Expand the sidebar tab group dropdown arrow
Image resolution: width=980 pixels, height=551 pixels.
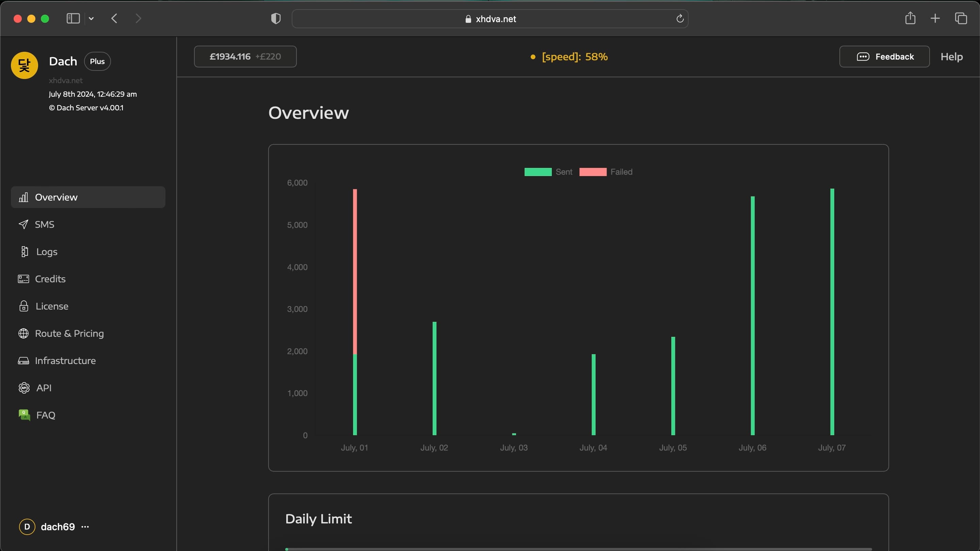91,18
